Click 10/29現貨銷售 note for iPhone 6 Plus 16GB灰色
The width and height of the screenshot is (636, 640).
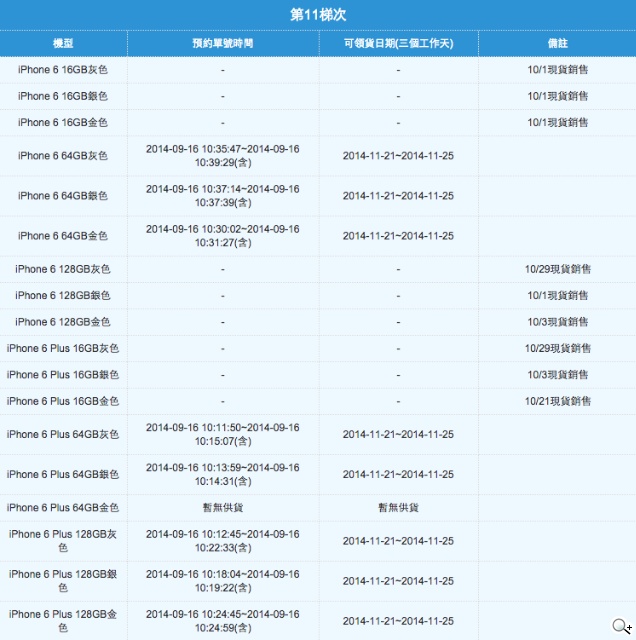[558, 349]
